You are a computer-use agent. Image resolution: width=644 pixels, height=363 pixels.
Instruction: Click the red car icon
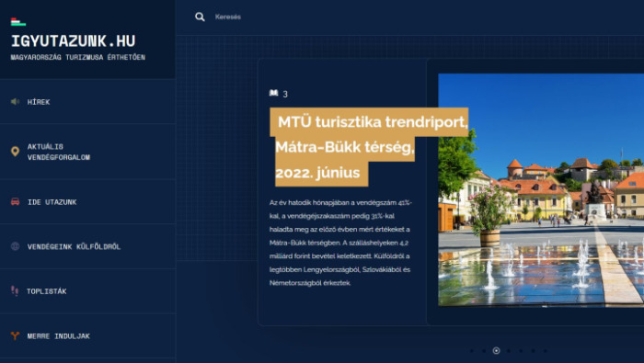click(16, 201)
